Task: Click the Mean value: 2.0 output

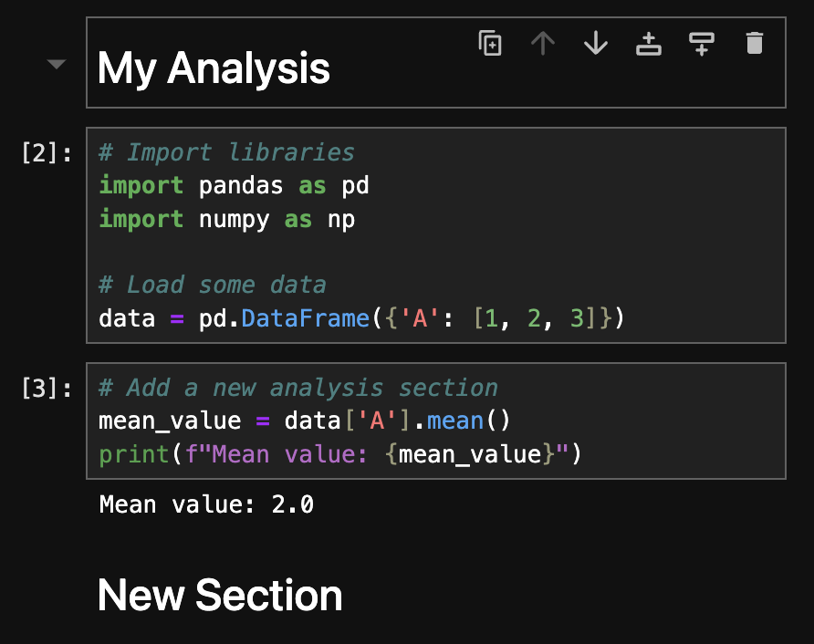Action: [206, 504]
